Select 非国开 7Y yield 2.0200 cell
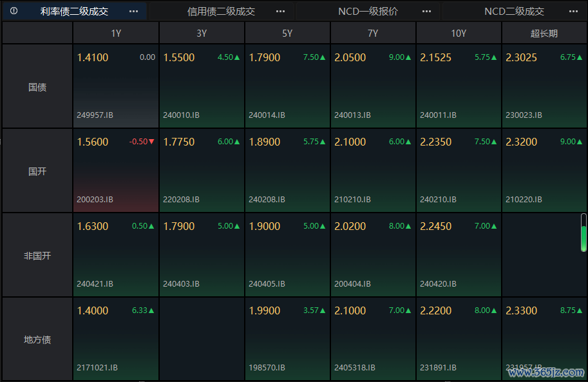The image size is (588, 382). [x=373, y=255]
